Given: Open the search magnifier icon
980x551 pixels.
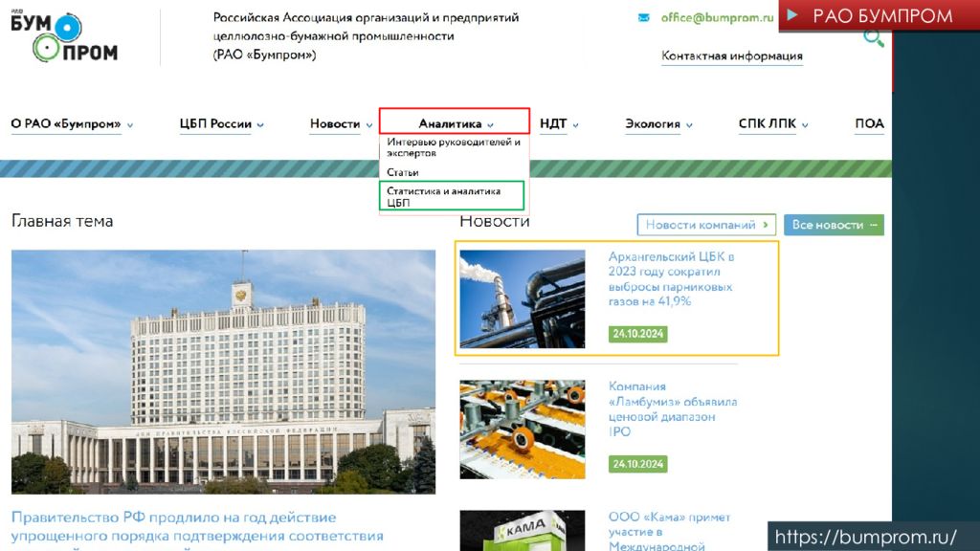Looking at the screenshot, I should [873, 38].
